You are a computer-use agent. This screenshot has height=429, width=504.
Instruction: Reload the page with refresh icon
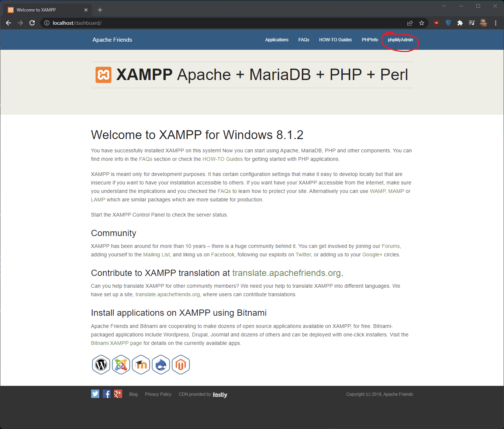(x=32, y=23)
